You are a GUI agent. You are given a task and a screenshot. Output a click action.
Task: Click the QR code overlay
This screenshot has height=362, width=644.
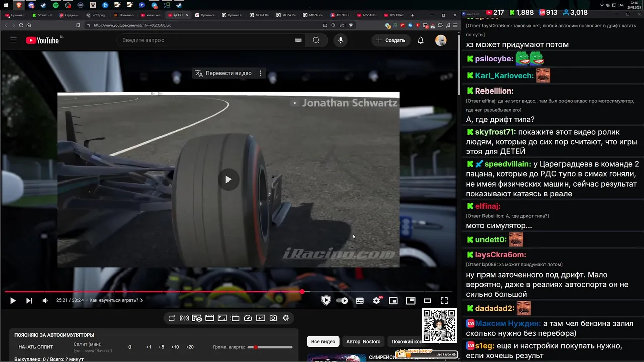(x=439, y=326)
